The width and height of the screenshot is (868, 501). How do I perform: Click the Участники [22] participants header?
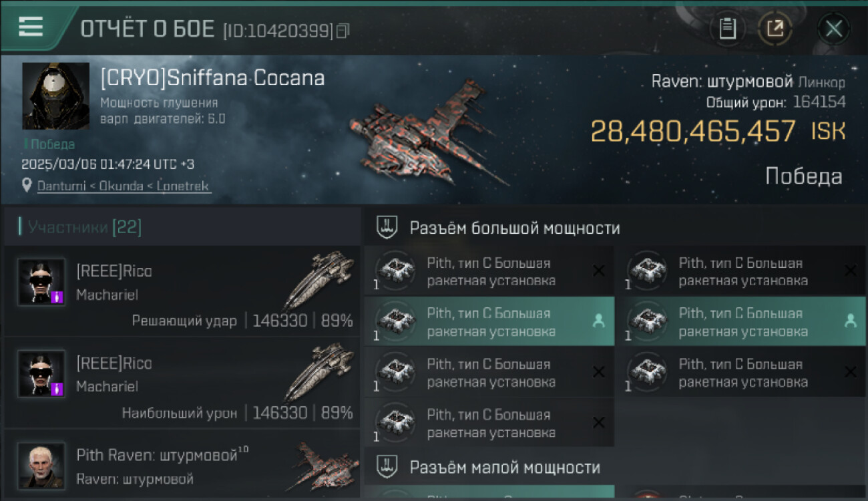(80, 227)
